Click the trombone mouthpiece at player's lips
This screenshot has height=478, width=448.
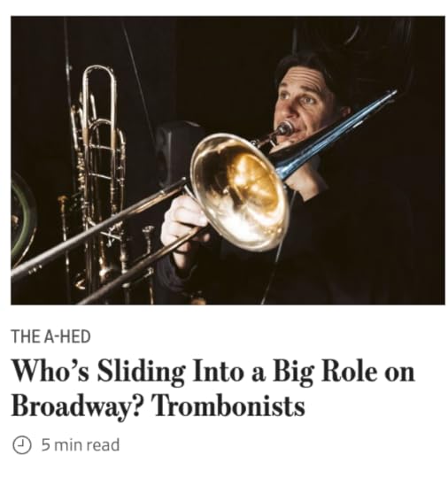pyautogui.click(x=284, y=128)
